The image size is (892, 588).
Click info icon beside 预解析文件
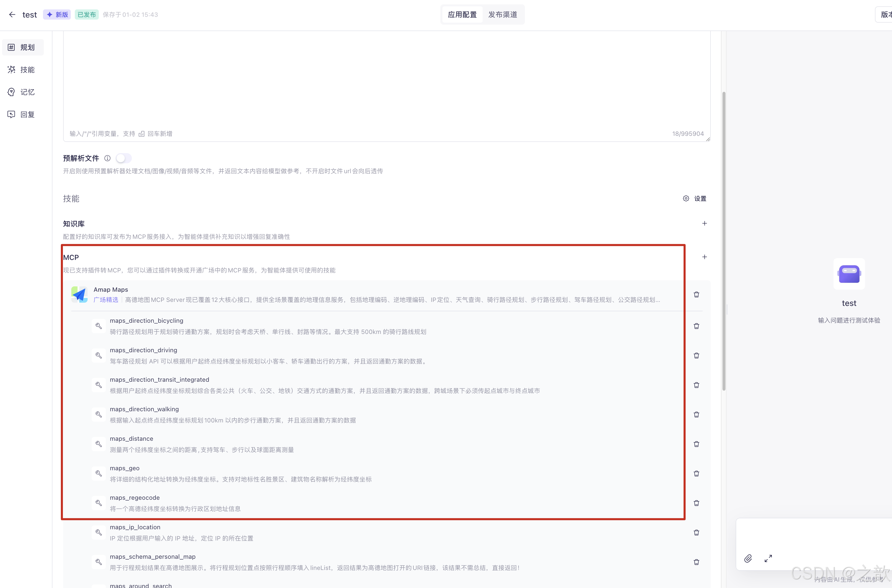[x=107, y=158]
